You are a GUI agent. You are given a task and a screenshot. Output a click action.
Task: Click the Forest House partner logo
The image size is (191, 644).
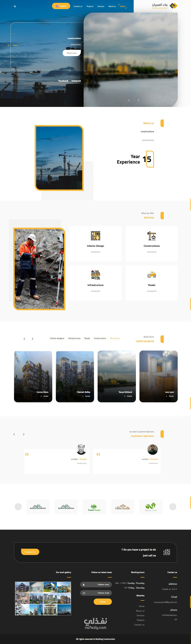point(94,507)
